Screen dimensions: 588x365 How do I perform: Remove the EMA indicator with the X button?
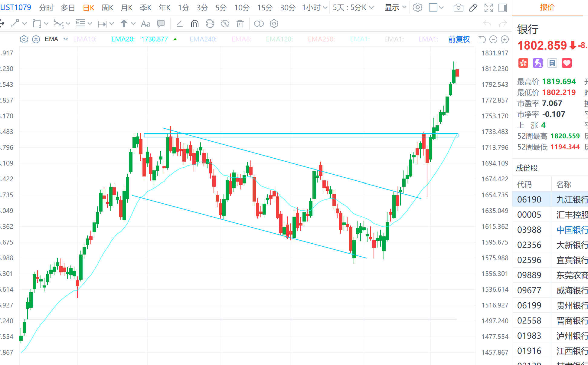[36, 39]
